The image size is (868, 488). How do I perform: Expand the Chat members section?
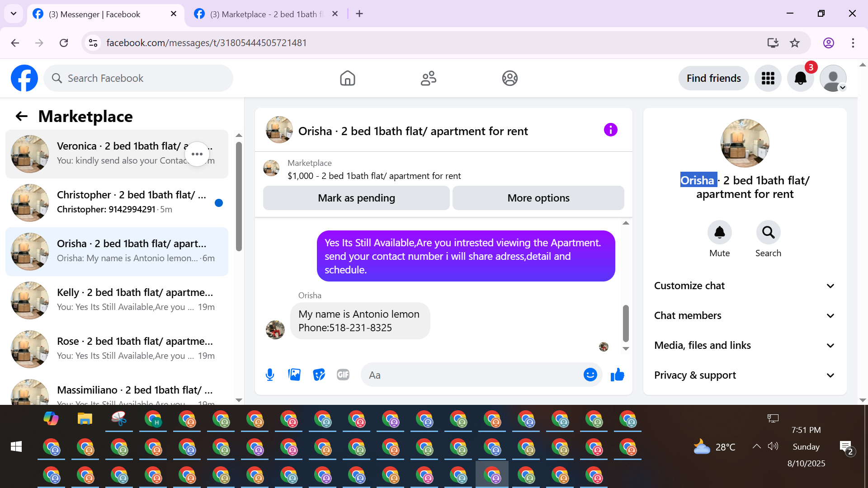(x=745, y=315)
